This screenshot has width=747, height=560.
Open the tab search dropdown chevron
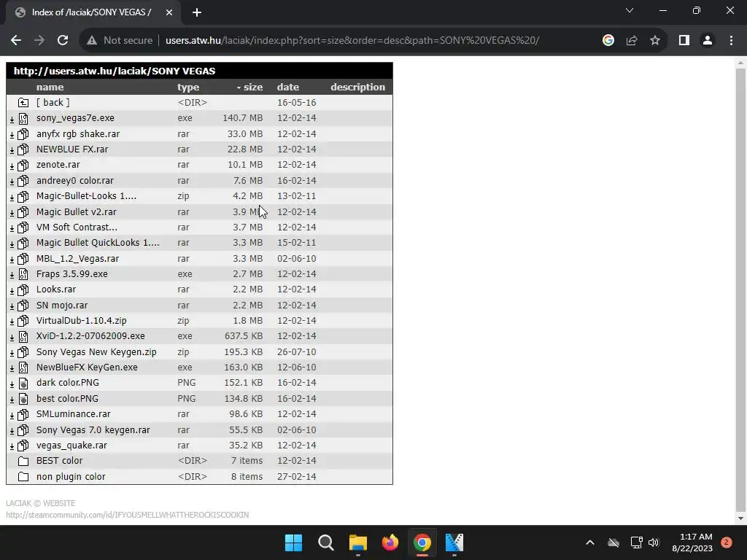pos(630,10)
